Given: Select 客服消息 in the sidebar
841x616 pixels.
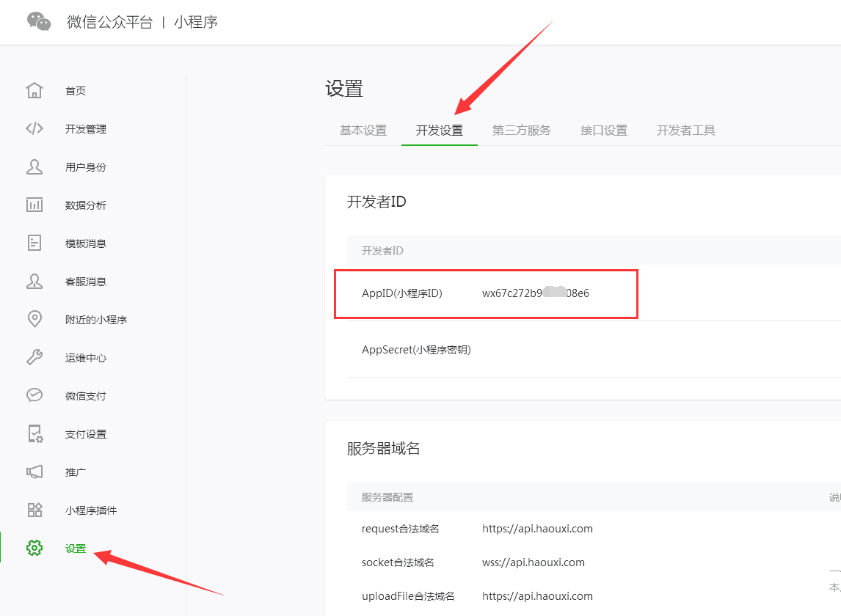Looking at the screenshot, I should pos(86,282).
